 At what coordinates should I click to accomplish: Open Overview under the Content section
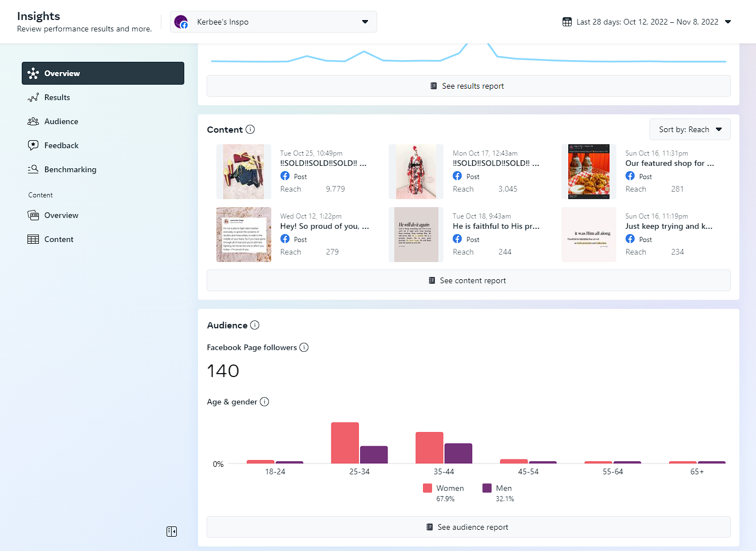[x=103, y=215]
